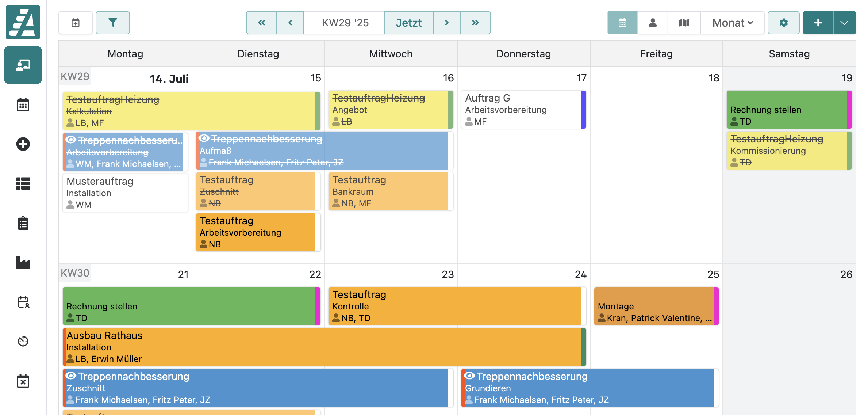868x415 pixels.
Task: Switch to the person resource view icon
Action: coord(653,23)
